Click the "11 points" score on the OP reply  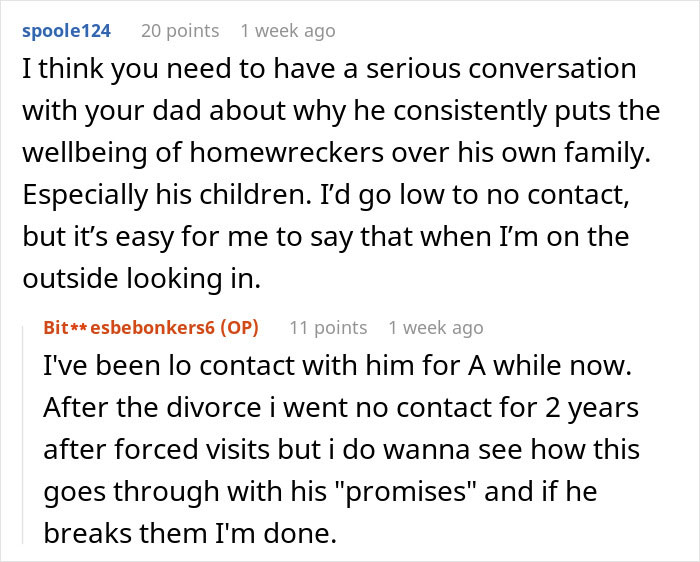328,327
